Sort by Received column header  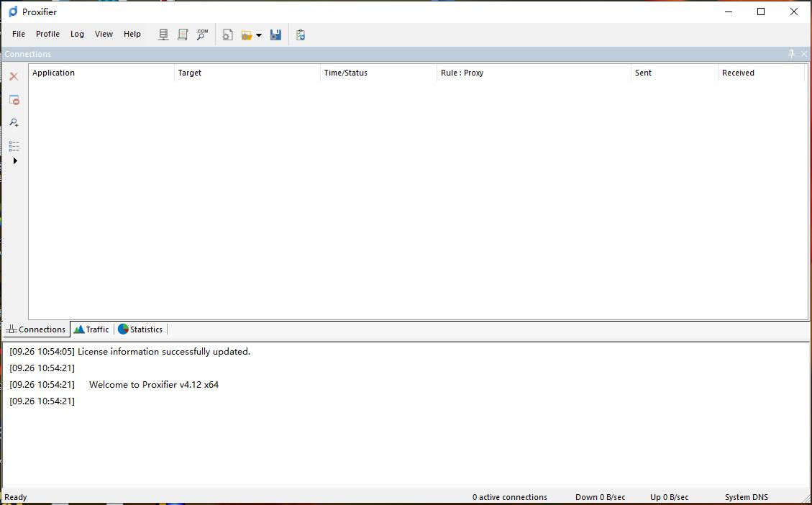pos(761,73)
